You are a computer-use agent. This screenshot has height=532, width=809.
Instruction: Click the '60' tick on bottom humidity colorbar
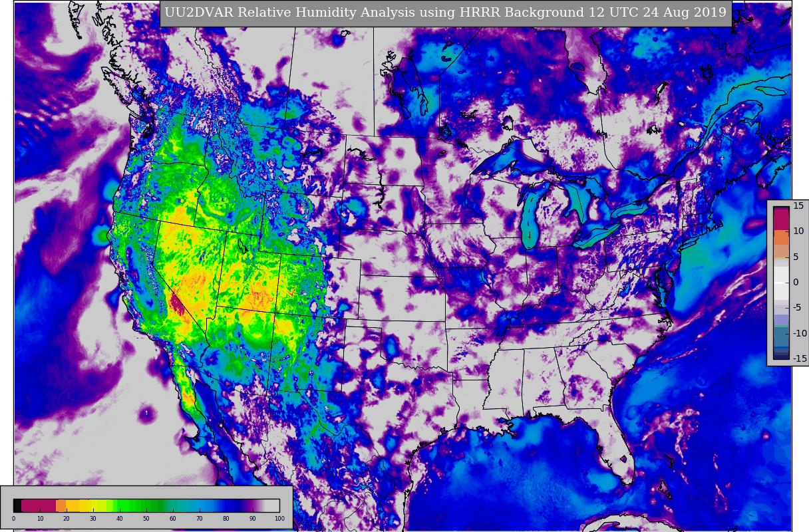pyautogui.click(x=173, y=518)
